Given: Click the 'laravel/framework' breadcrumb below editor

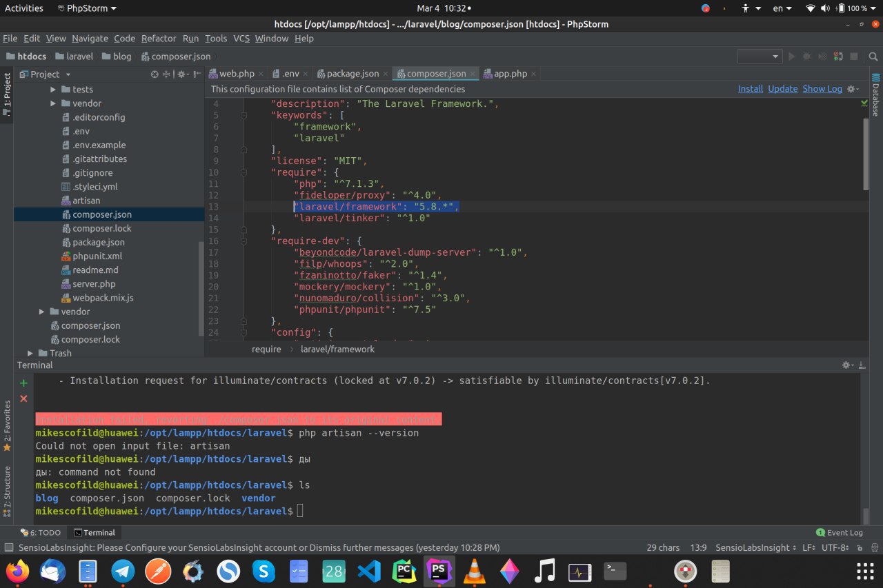Looking at the screenshot, I should pos(337,349).
